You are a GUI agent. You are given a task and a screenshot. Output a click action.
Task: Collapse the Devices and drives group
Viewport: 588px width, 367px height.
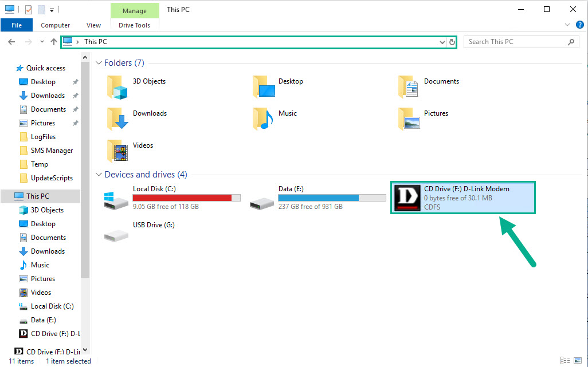pyautogui.click(x=99, y=175)
